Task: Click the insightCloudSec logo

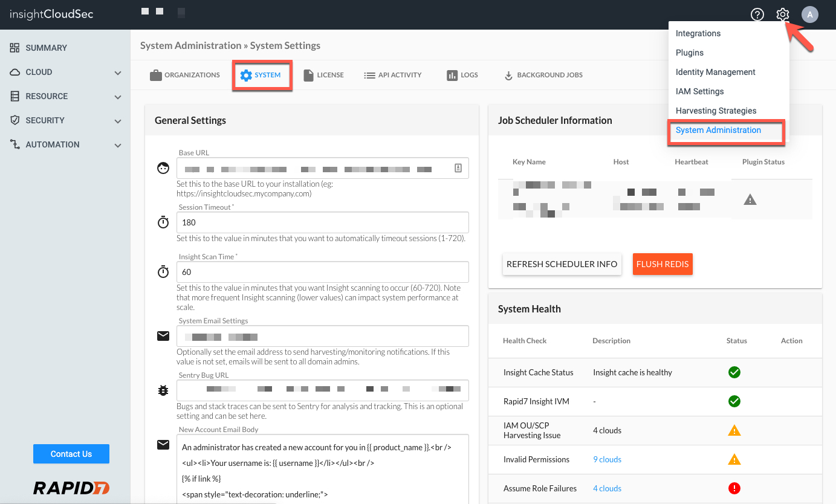Action: [51, 14]
